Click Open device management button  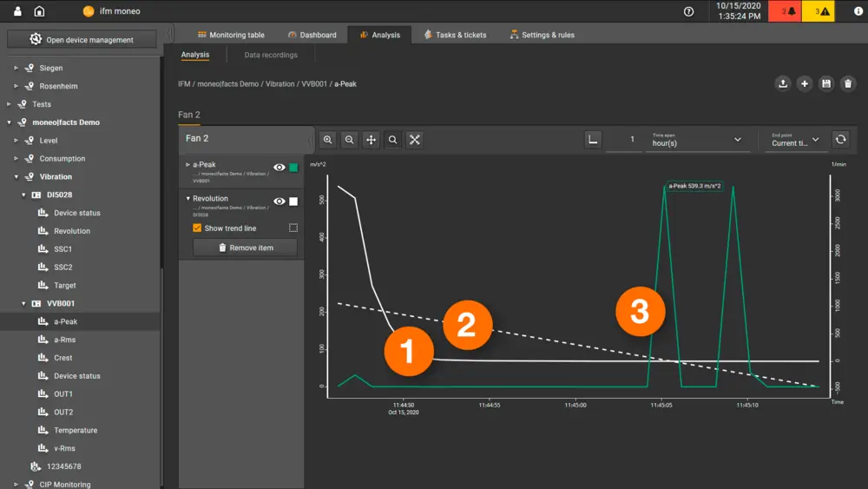(x=82, y=39)
